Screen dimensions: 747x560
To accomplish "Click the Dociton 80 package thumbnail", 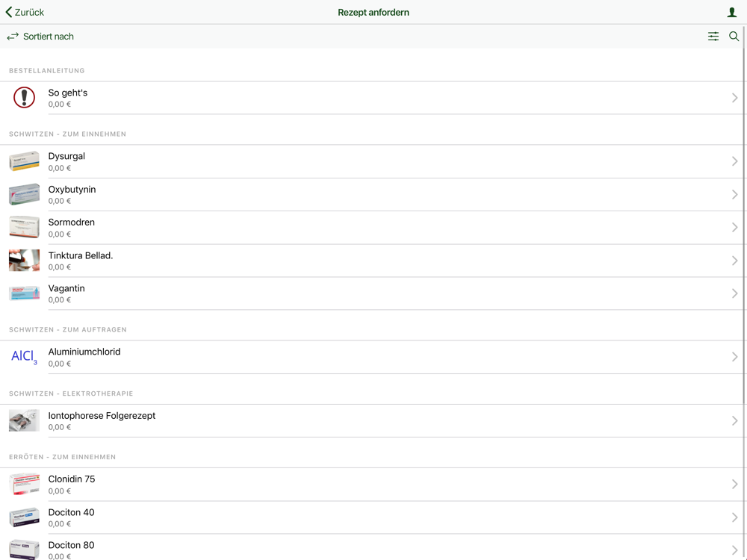I will (25, 550).
